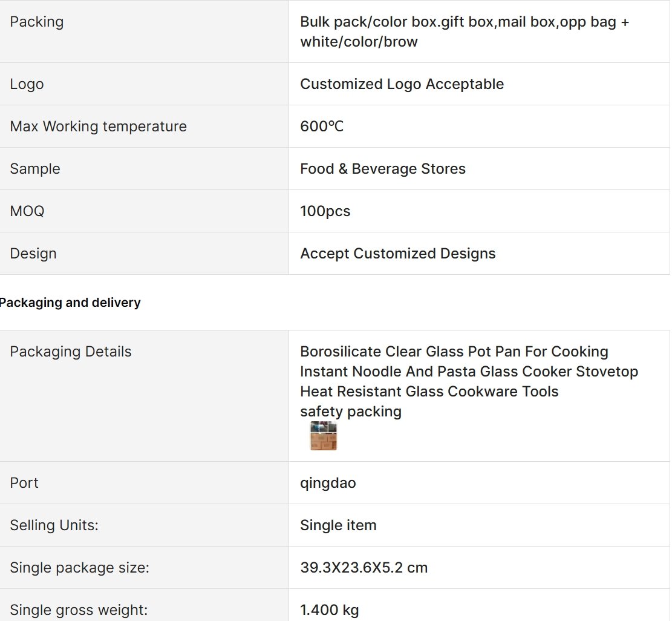672x621 pixels.
Task: Click the '1.400 kg' gross weight value
Action: pos(330,610)
